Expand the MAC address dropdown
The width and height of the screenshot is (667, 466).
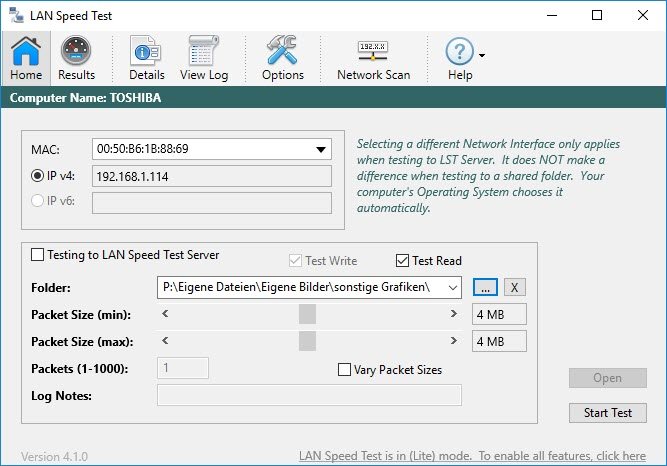tap(321, 149)
